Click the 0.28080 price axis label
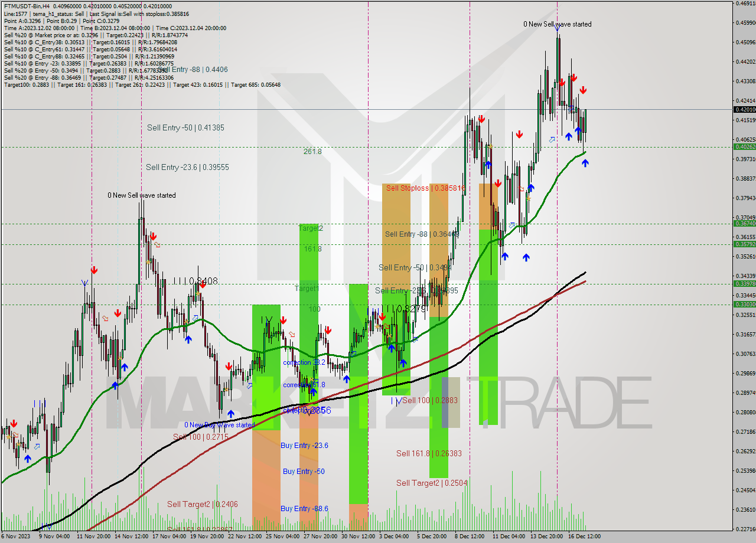 745,412
